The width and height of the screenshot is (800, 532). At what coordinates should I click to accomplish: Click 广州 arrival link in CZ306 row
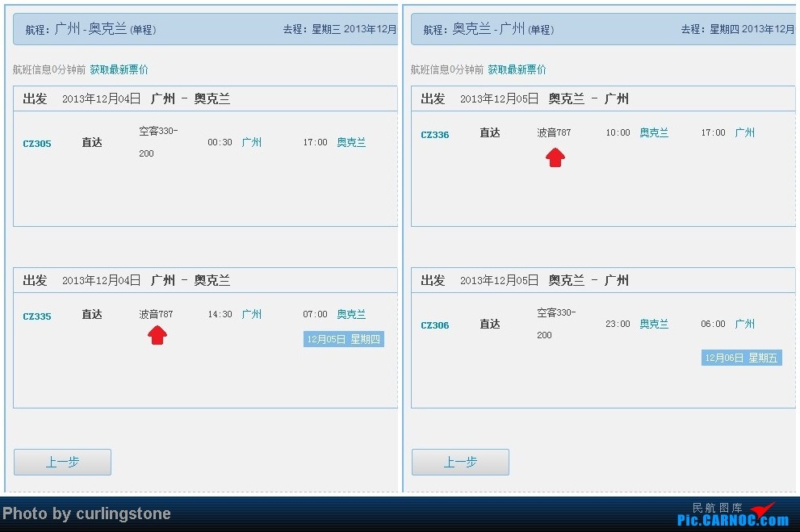tap(745, 324)
